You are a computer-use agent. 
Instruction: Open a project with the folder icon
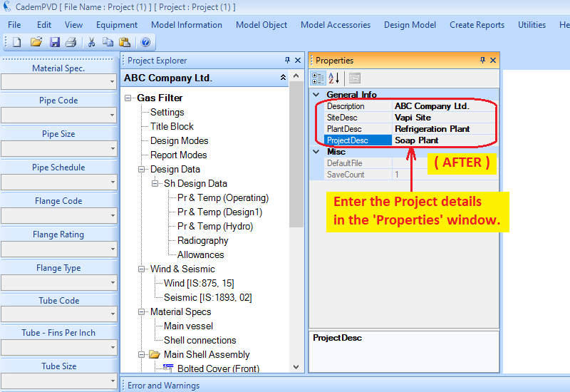[x=36, y=42]
